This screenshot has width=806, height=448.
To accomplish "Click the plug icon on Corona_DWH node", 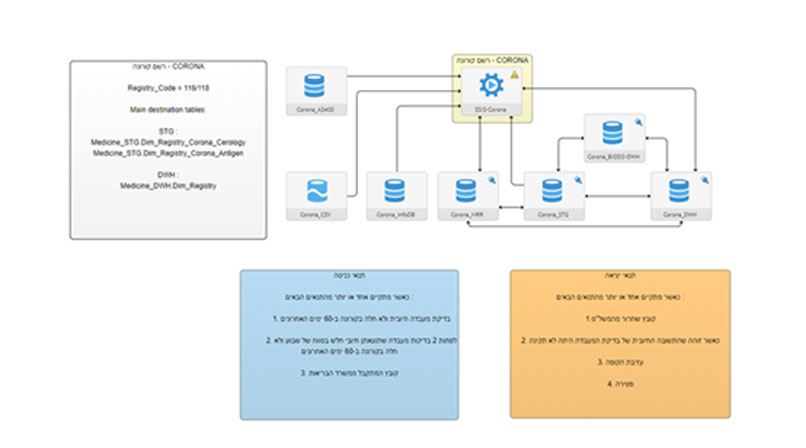I will 705,179.
